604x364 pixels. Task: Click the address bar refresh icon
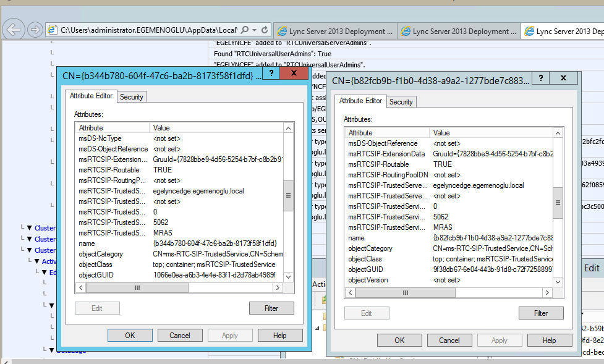pos(265,30)
